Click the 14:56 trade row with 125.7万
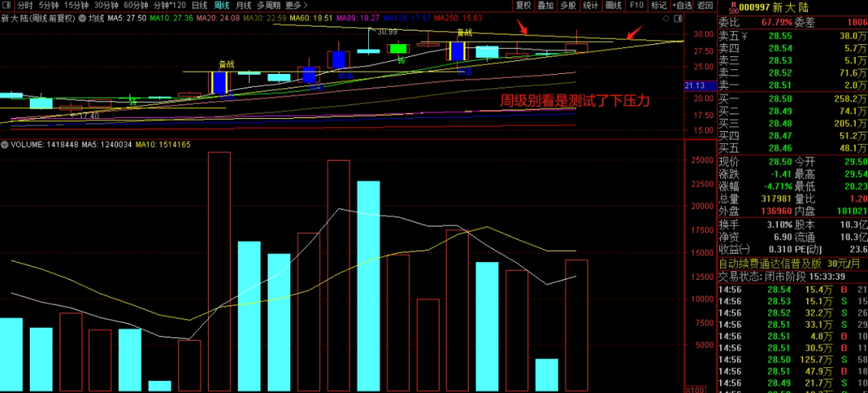 (x=792, y=360)
